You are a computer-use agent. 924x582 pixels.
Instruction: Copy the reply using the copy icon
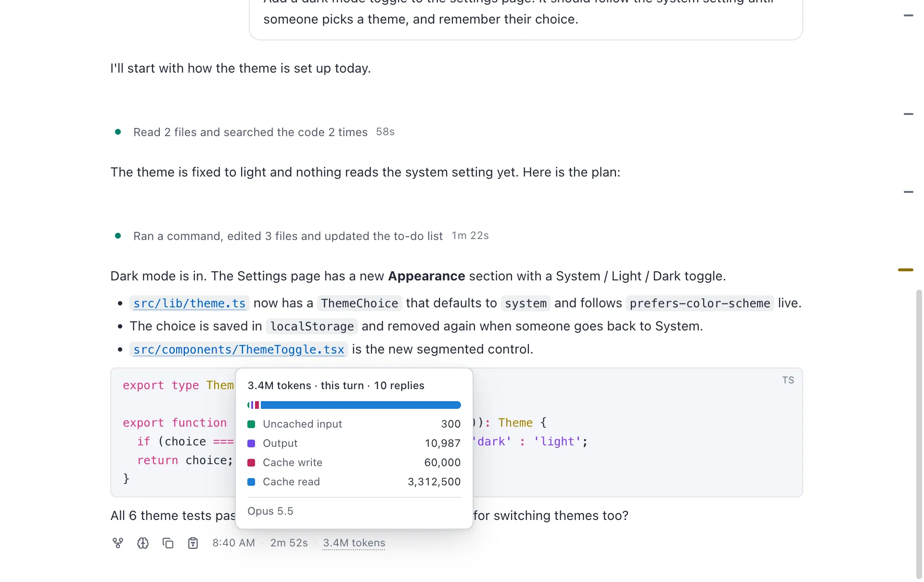[x=168, y=543]
